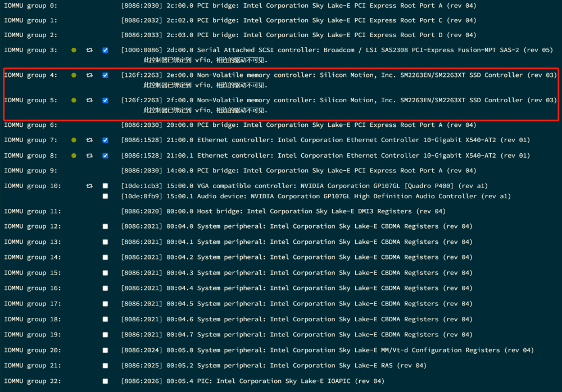Click the reset icon for IOMMU group 4

point(89,75)
